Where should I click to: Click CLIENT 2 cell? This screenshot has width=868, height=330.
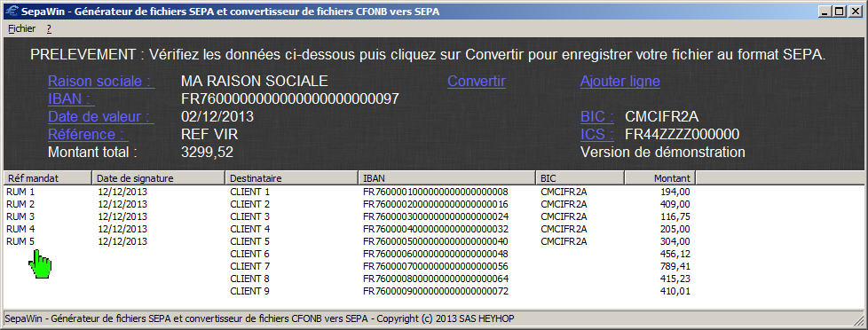click(249, 204)
